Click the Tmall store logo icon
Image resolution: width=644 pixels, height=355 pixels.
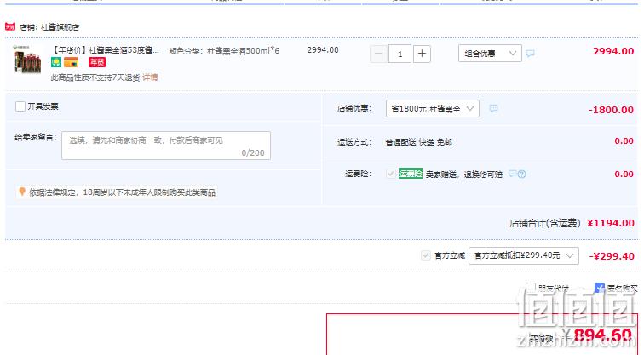click(x=10, y=26)
